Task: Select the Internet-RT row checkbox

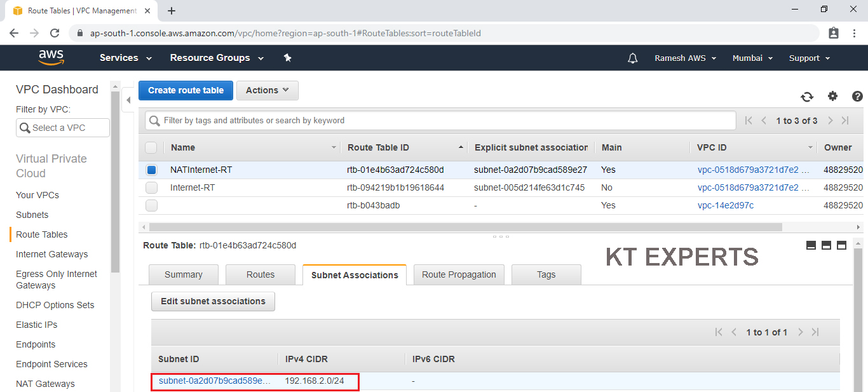Action: coord(151,188)
